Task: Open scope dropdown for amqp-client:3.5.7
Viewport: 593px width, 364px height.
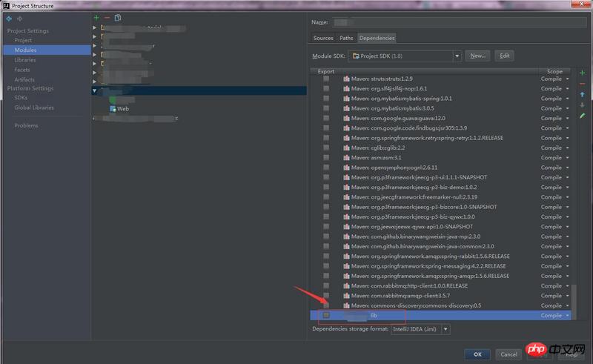Action: tap(567, 296)
